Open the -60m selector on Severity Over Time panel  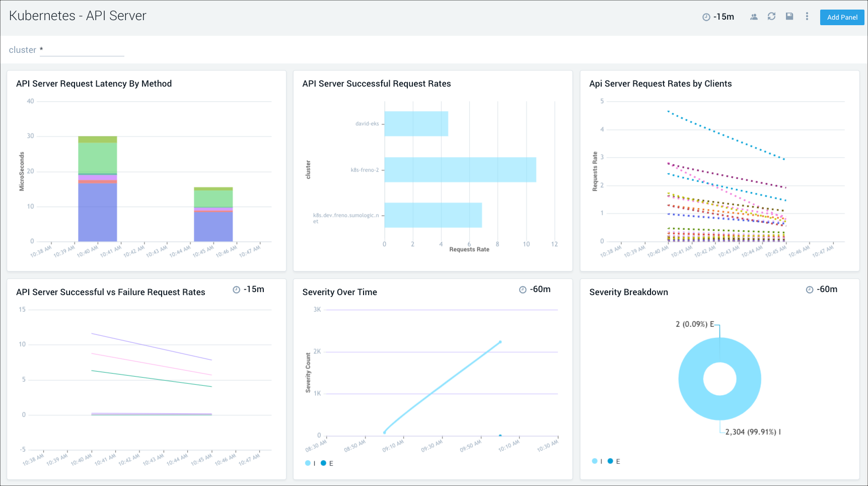539,289
